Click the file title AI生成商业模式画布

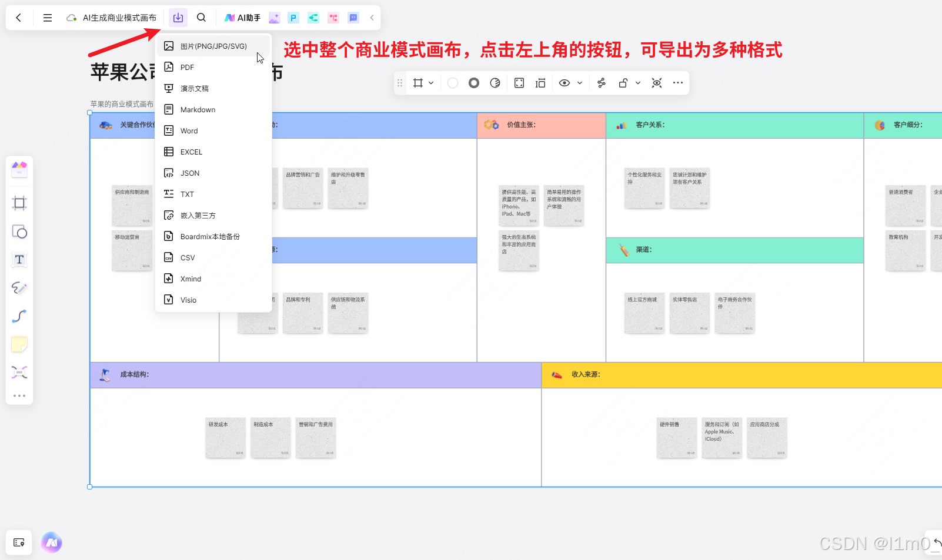pos(119,18)
